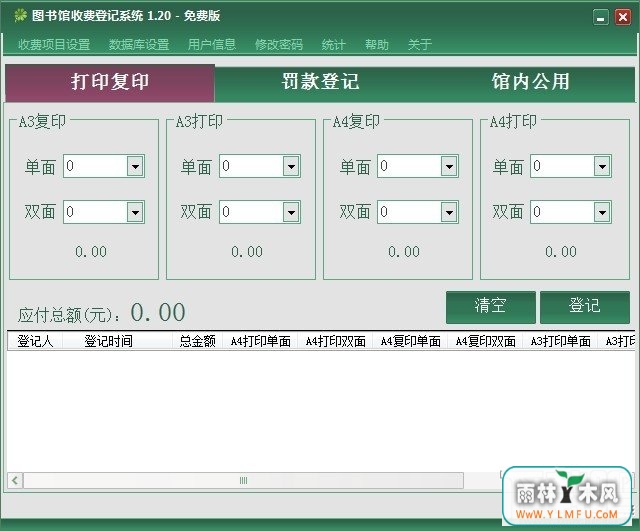
Task: Click the A4打印单面 column header
Action: 260,341
